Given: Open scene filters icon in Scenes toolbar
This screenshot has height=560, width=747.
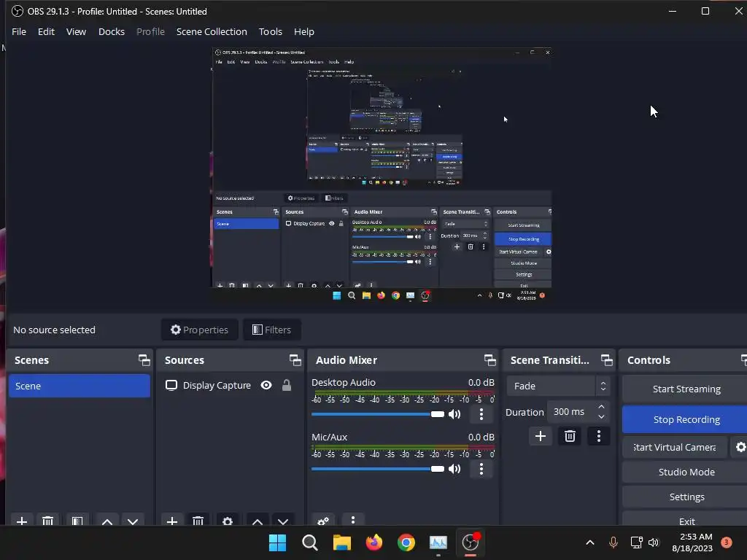Looking at the screenshot, I should (x=77, y=521).
